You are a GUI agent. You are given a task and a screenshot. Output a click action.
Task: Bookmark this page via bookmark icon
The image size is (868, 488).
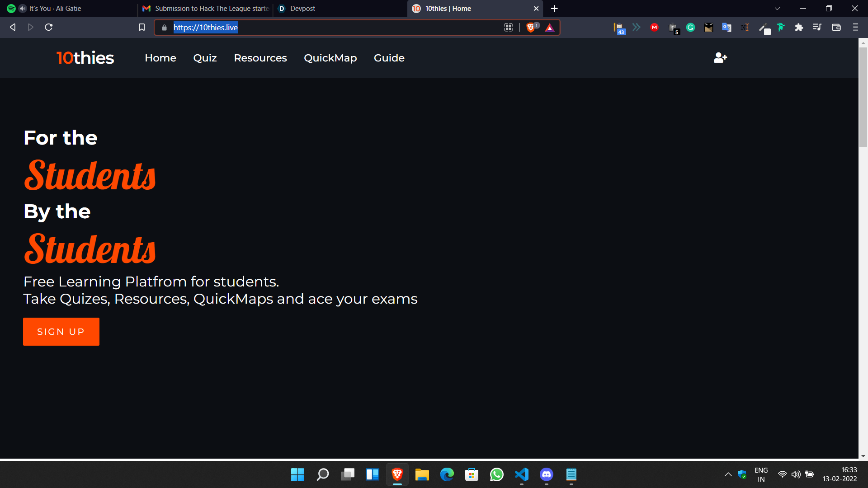coord(142,28)
